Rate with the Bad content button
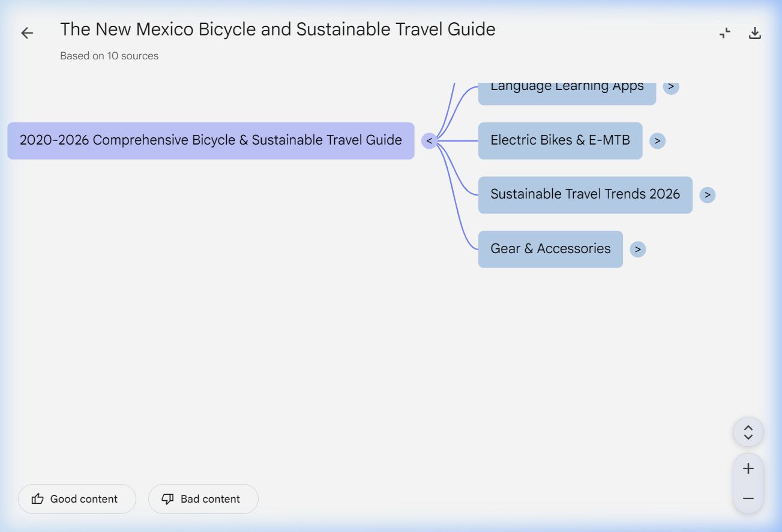This screenshot has height=532, width=782. 203,499
